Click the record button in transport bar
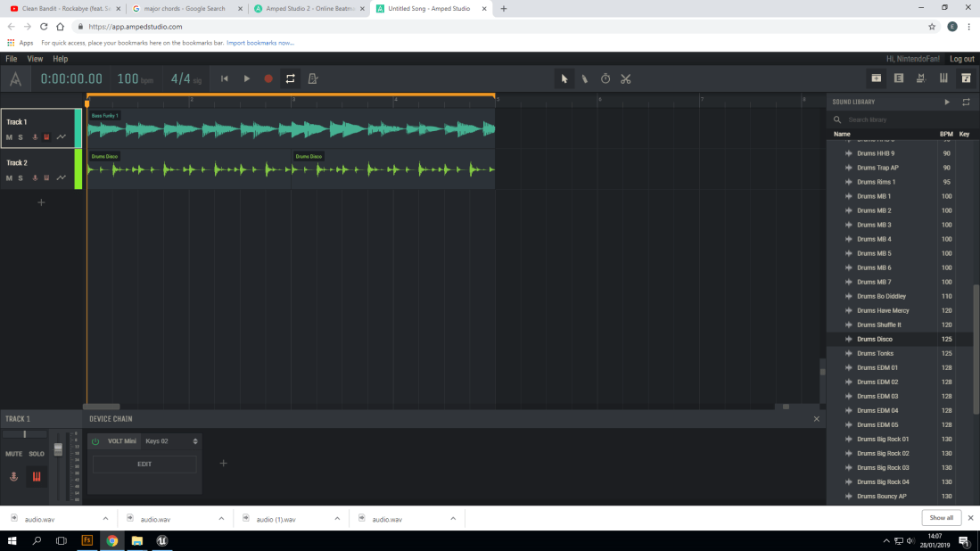This screenshot has height=551, width=980. (268, 78)
